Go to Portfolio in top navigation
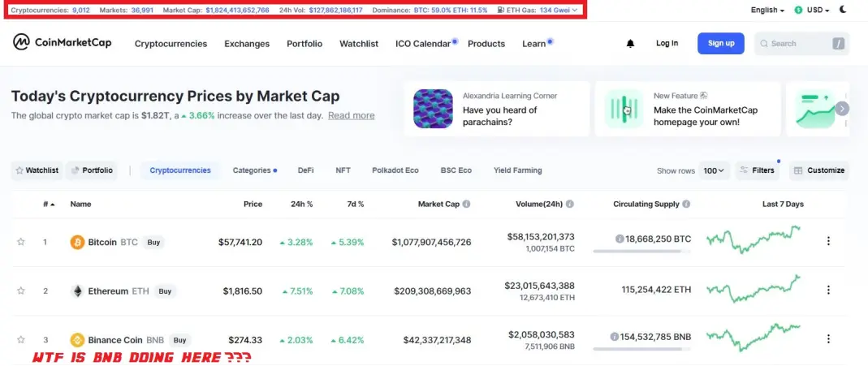 point(304,44)
